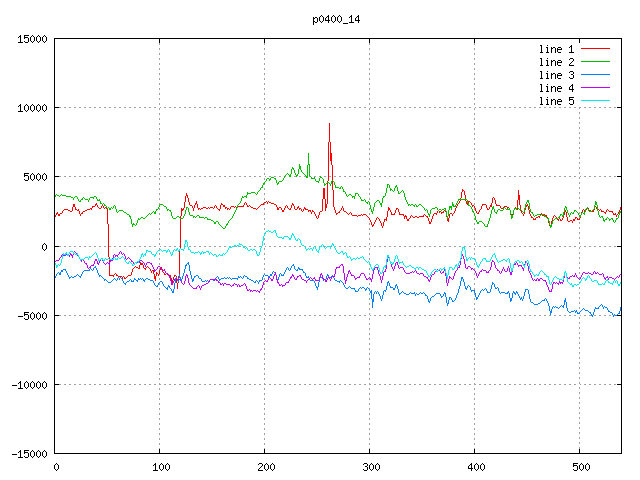Select the 'line 2' legend label
The image size is (640, 480).
tap(557, 62)
